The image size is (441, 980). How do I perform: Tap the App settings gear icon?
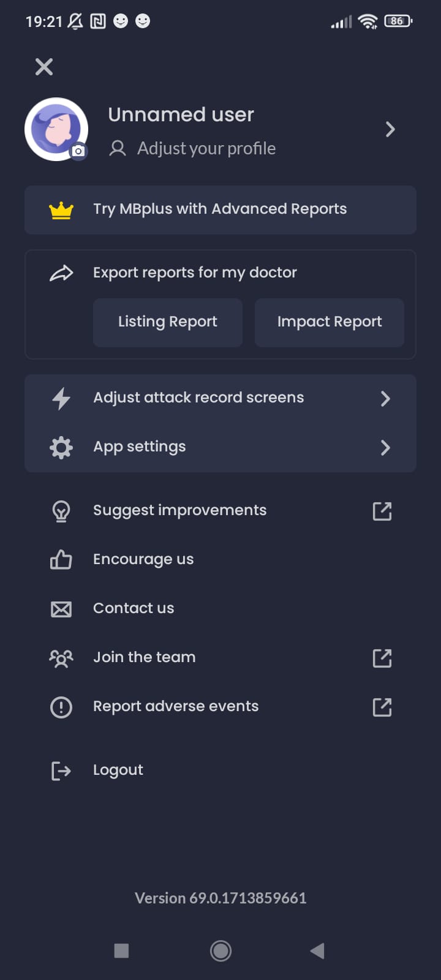point(61,448)
